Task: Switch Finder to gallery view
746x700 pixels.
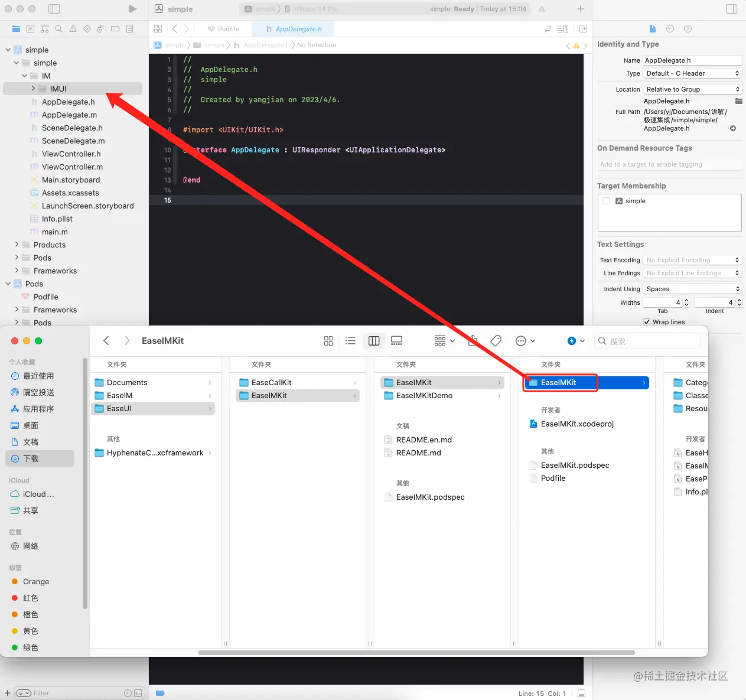Action: pos(397,341)
